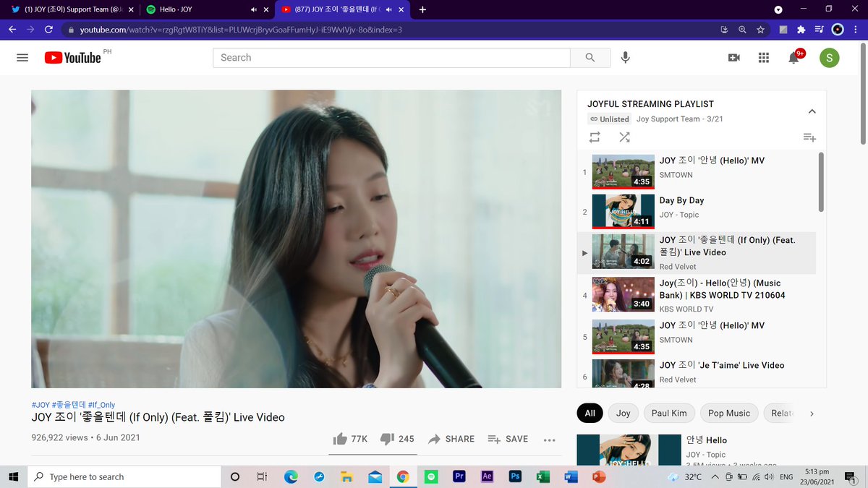Screen dimensions: 868x488
Task: Select the Pop Music filter chip
Action: click(729, 414)
